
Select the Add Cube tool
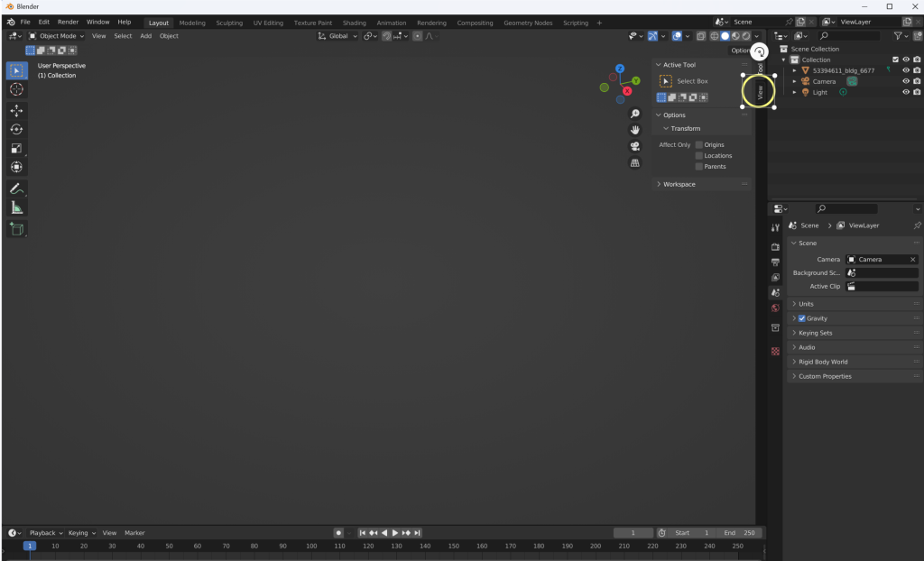16,229
